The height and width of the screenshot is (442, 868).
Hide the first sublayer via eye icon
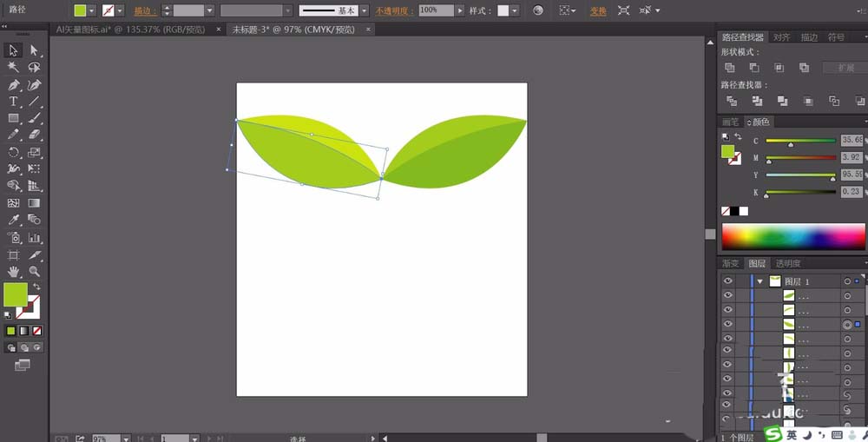tap(727, 295)
